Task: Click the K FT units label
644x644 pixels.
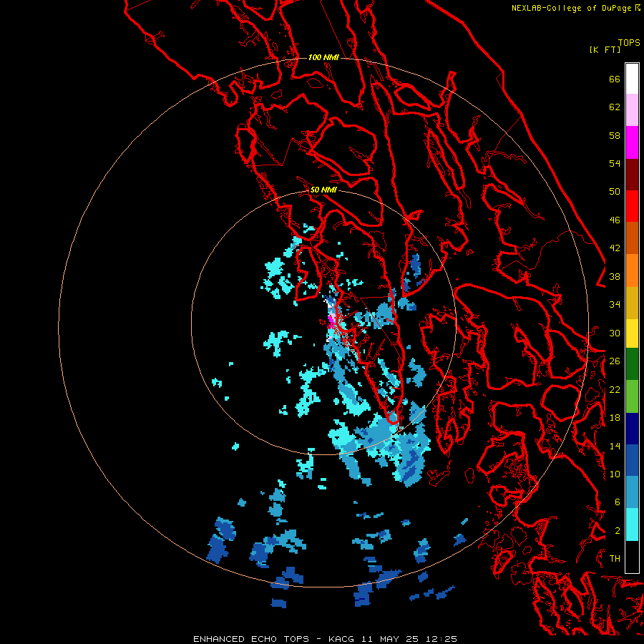Action: [x=605, y=49]
